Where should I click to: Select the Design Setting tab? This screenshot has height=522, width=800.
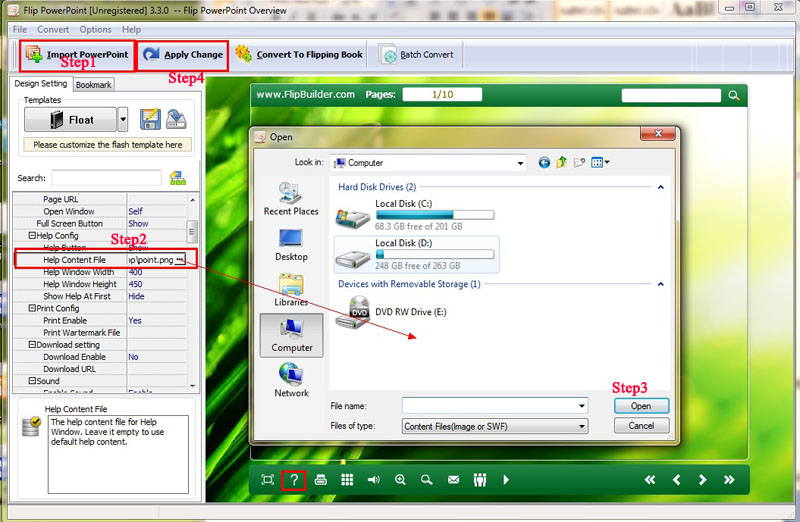(x=41, y=84)
